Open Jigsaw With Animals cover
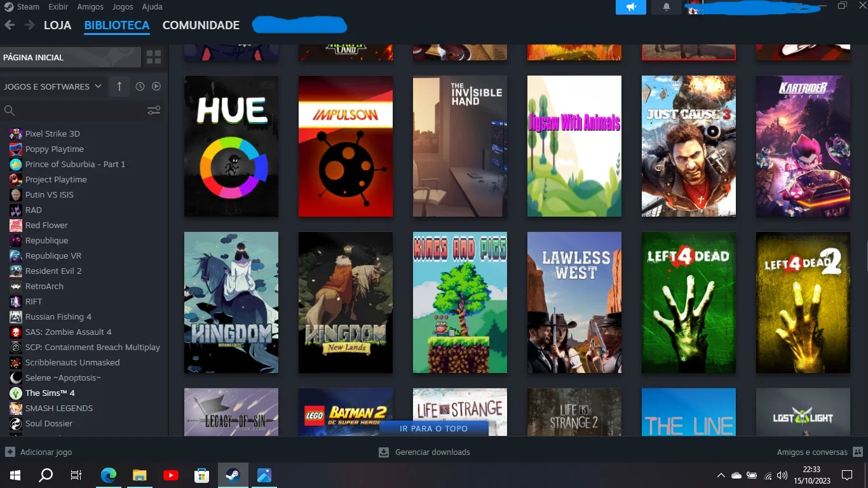 tap(574, 146)
